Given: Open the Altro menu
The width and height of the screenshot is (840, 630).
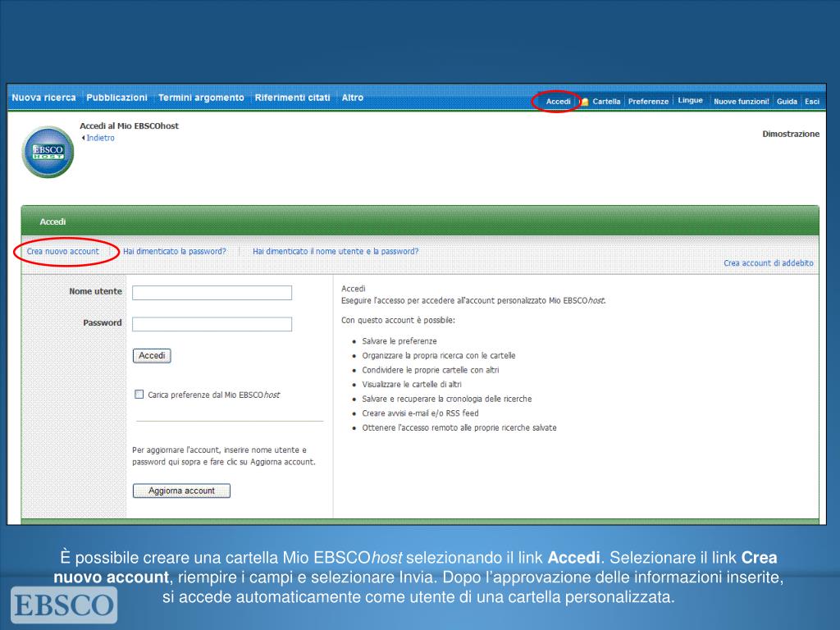Looking at the screenshot, I should (x=353, y=98).
